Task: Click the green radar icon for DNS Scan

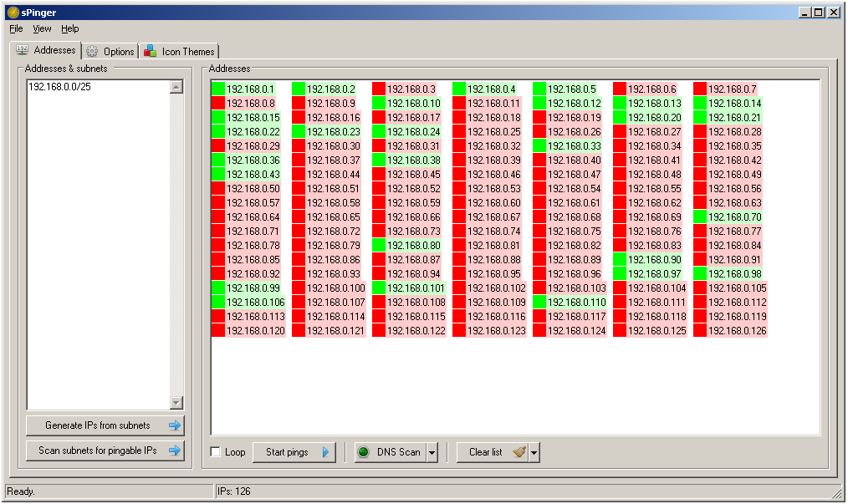Action: [x=364, y=452]
